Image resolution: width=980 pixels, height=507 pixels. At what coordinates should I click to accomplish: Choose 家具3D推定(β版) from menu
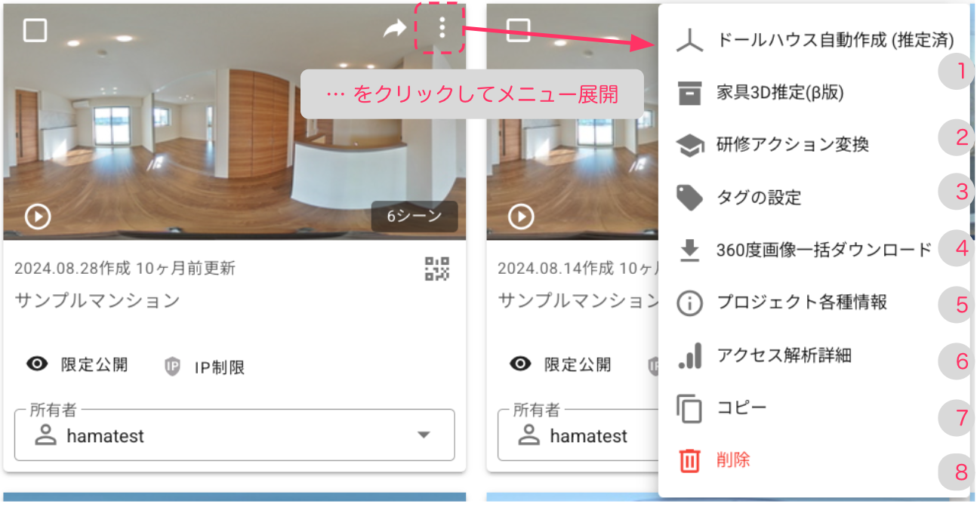click(x=814, y=93)
